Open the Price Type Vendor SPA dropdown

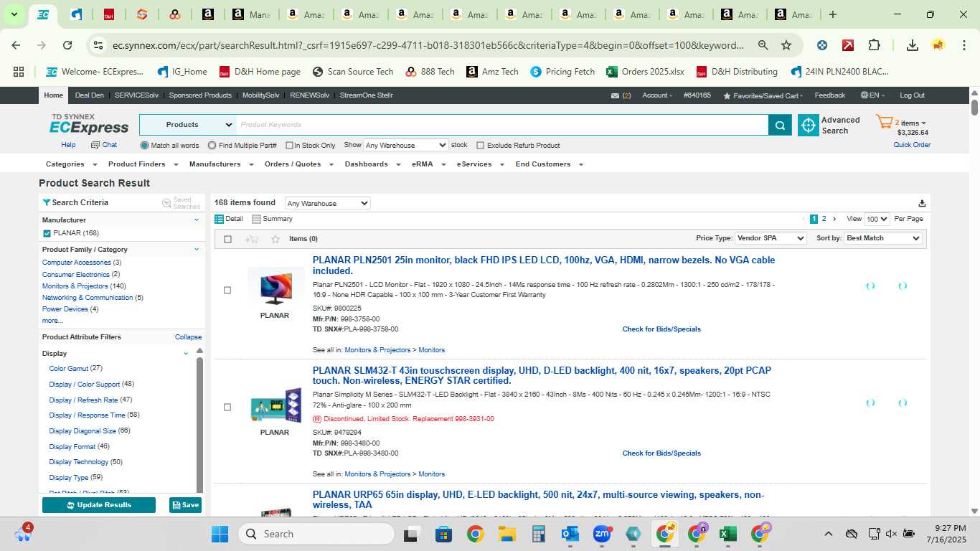(771, 238)
